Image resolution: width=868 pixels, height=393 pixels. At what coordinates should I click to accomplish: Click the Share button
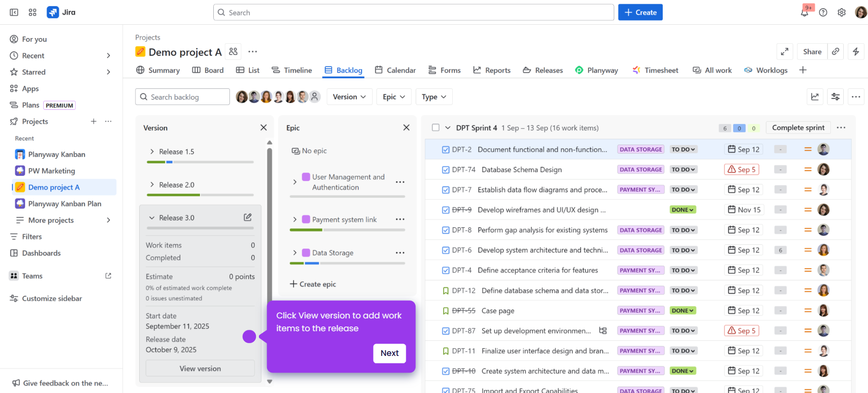click(812, 51)
